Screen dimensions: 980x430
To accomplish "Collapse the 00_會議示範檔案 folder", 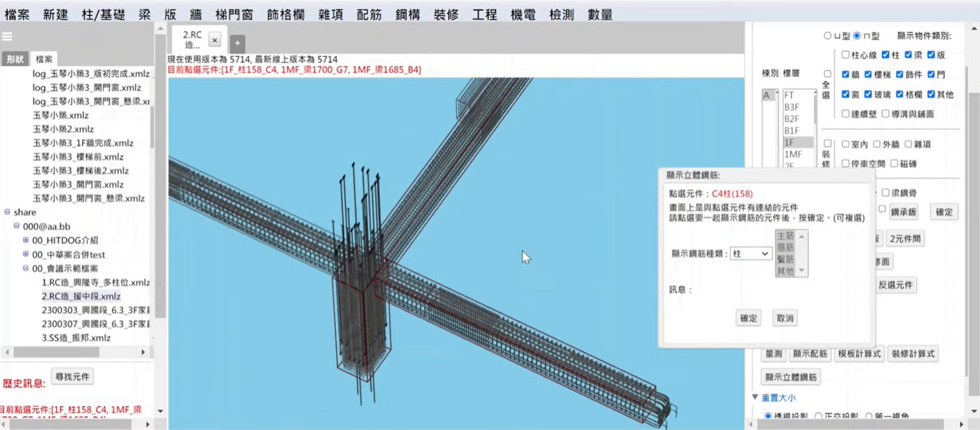I will point(26,268).
